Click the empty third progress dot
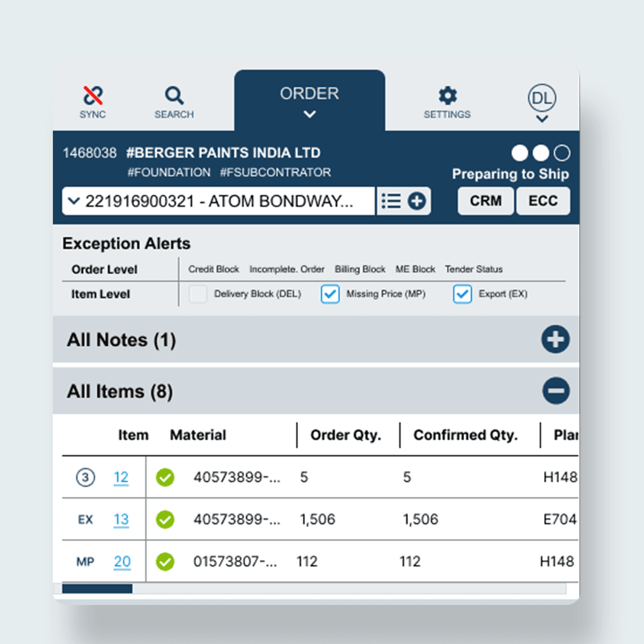This screenshot has height=644, width=644. pyautogui.click(x=562, y=153)
